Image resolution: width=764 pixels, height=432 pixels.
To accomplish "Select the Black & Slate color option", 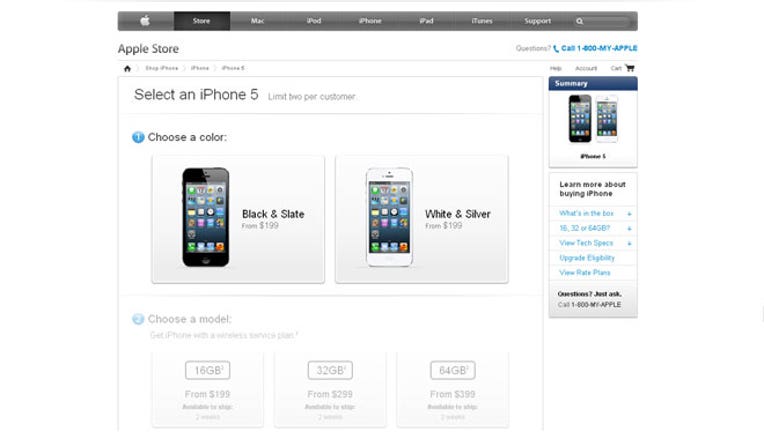I will [x=238, y=219].
